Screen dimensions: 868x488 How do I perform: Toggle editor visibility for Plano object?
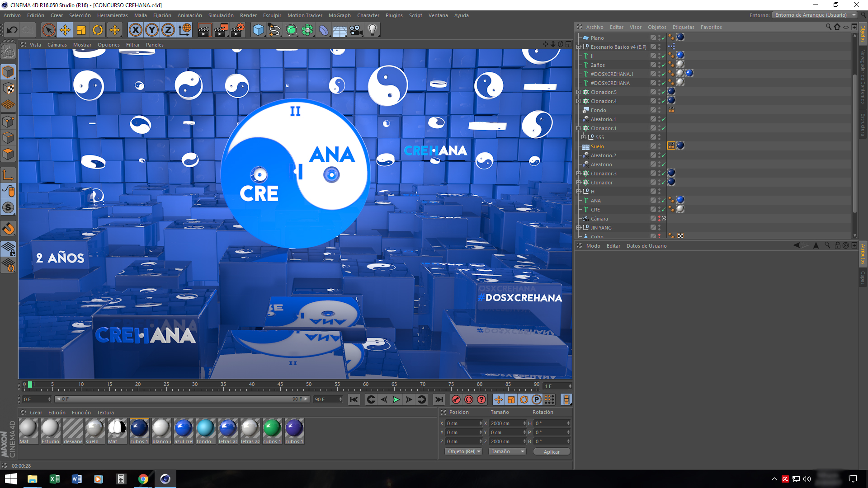660,37
